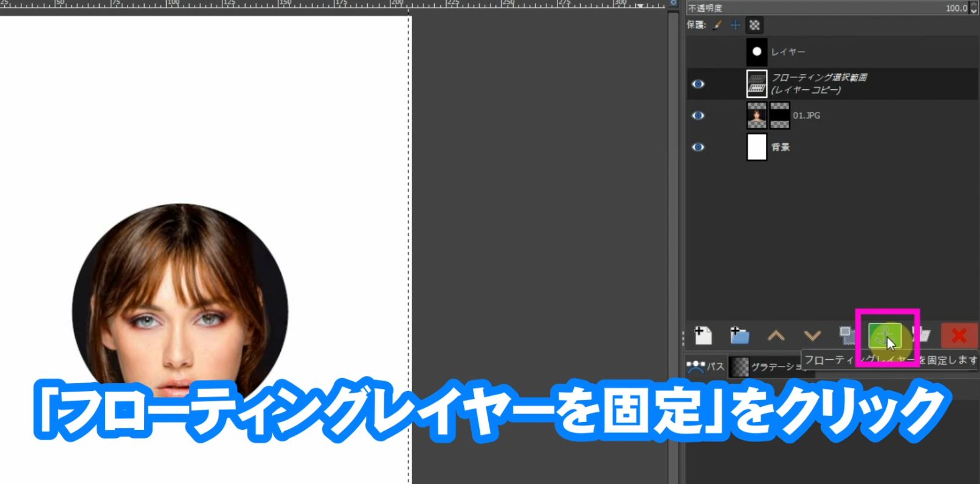Toggle lock pixels paintbrush icon
Screen dimensions: 980x484
point(717,25)
